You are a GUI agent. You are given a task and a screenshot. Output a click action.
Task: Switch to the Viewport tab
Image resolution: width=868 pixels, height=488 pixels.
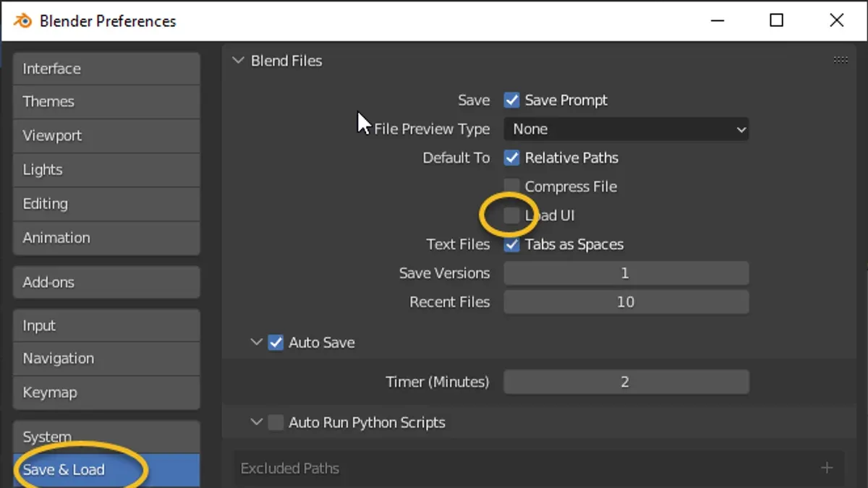pos(106,136)
